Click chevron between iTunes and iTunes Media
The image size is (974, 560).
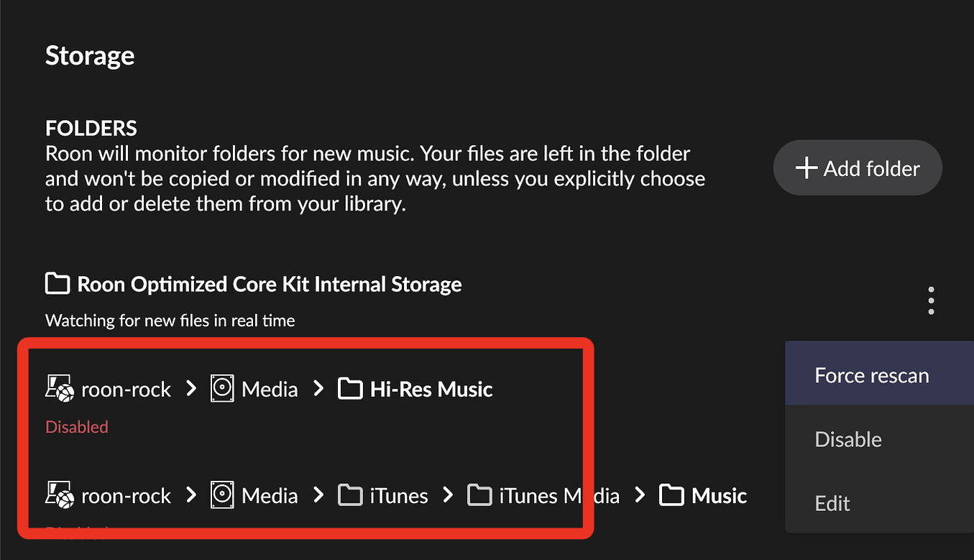(448, 495)
